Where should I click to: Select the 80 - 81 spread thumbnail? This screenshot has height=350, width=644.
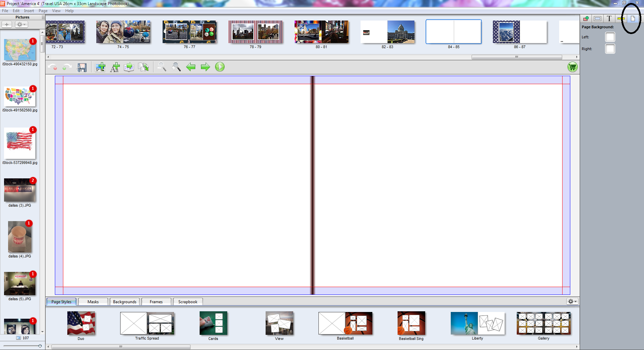pos(321,32)
